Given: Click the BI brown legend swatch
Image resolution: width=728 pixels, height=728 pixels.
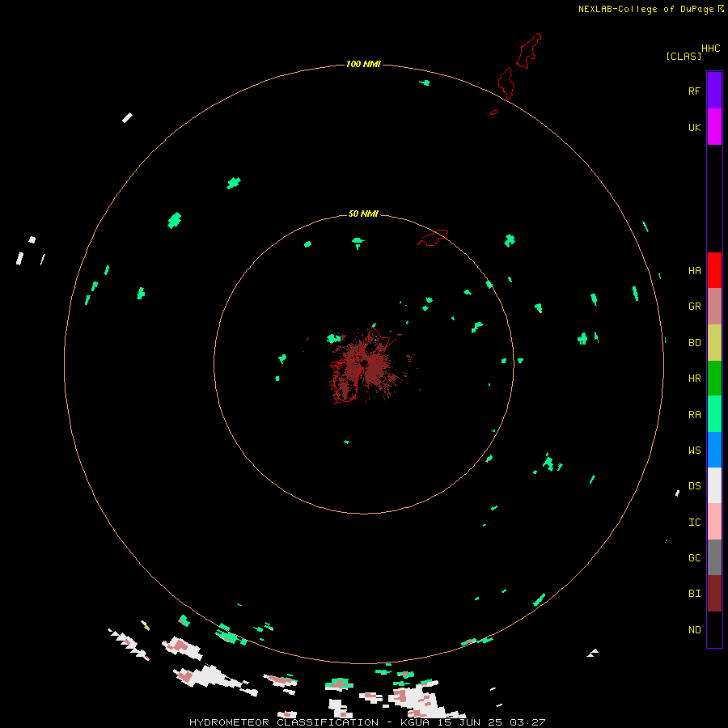Looking at the screenshot, I should (x=714, y=594).
